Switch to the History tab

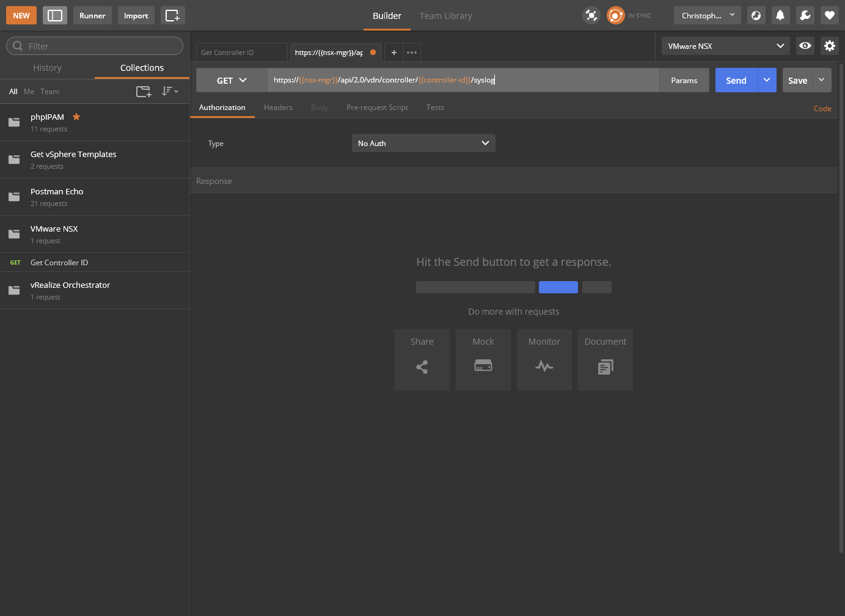[x=47, y=68]
